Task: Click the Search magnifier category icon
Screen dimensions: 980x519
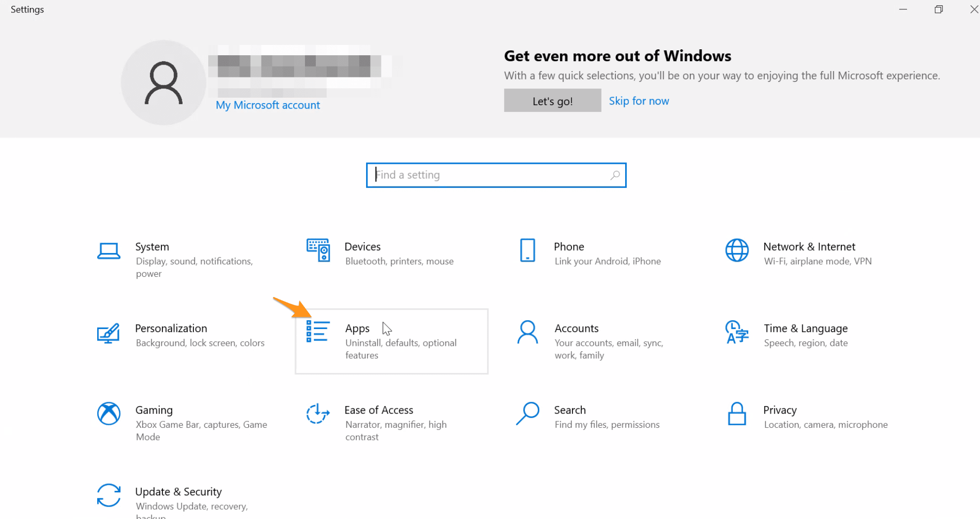Action: (528, 413)
